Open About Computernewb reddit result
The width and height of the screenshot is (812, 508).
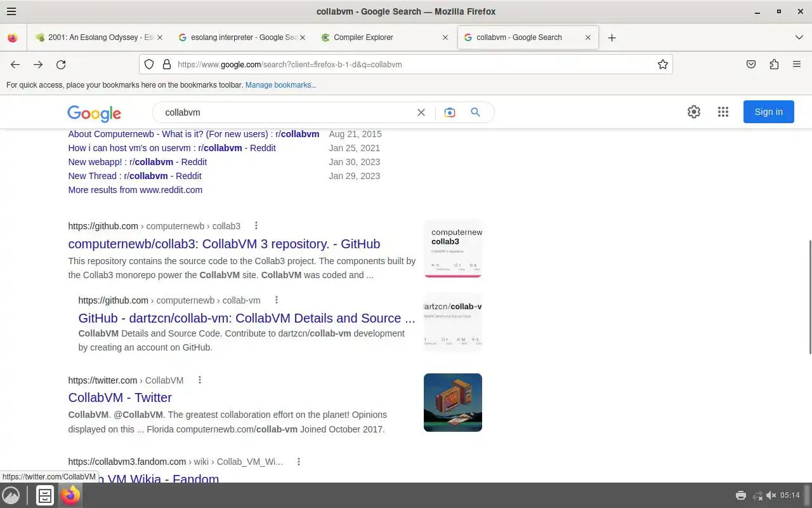pyautogui.click(x=193, y=134)
